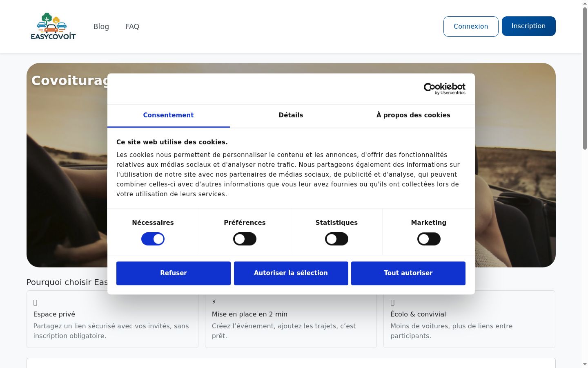
Task: Turn on the Marketing cookie switch
Action: point(429,239)
